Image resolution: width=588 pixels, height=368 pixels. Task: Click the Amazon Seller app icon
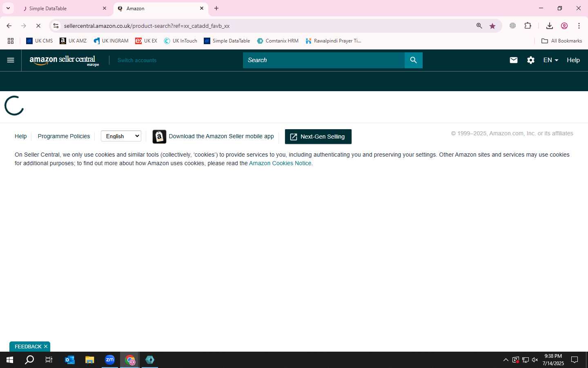[159, 137]
